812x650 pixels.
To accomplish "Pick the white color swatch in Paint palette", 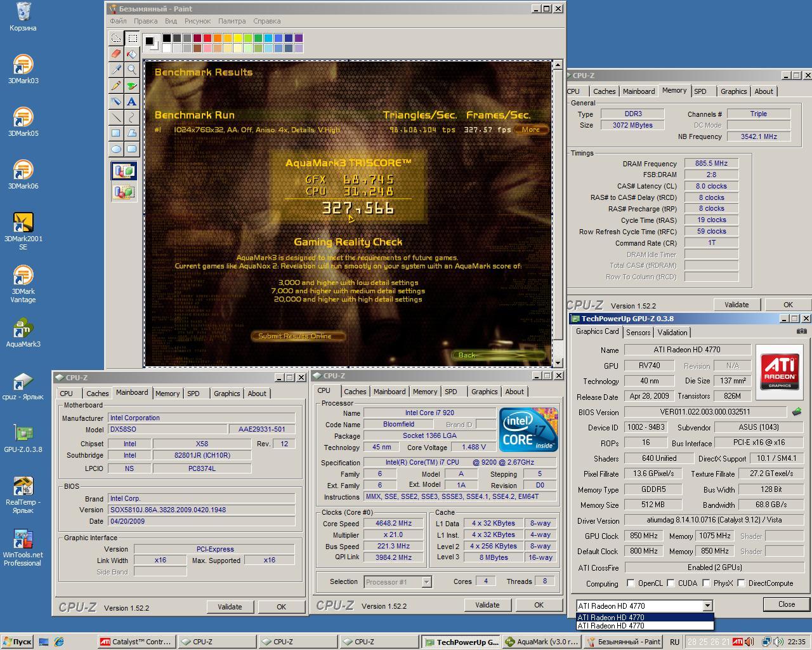I will [166, 48].
